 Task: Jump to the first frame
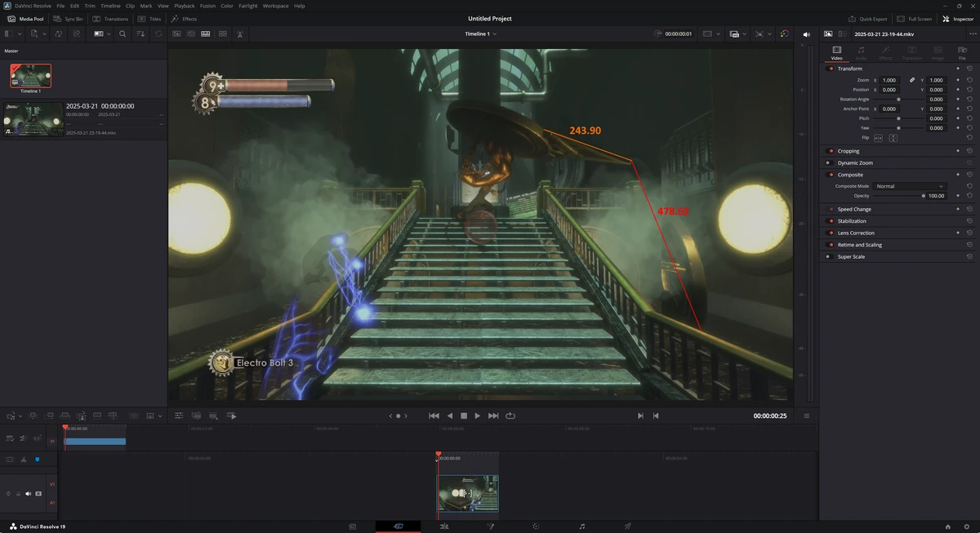pyautogui.click(x=434, y=415)
